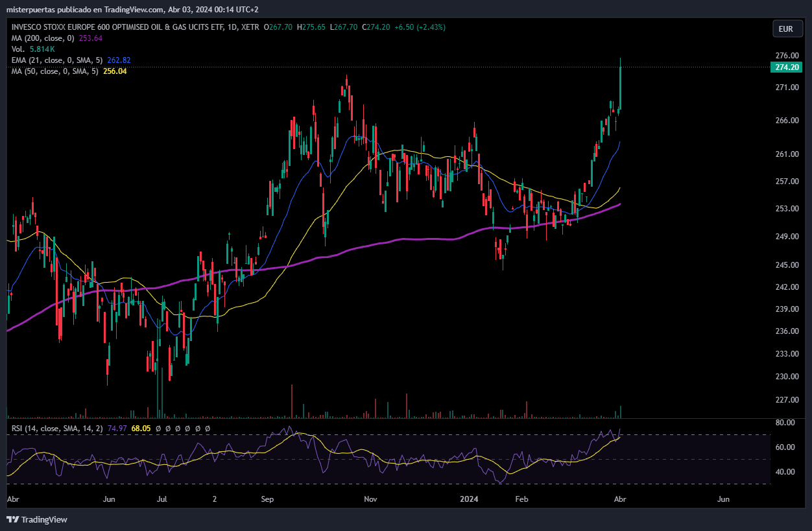
Task: Click the Nov label on time axis
Action: point(370,500)
